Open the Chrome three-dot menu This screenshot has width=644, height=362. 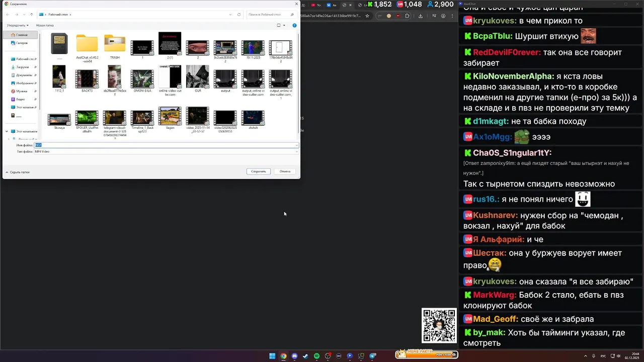tap(452, 16)
